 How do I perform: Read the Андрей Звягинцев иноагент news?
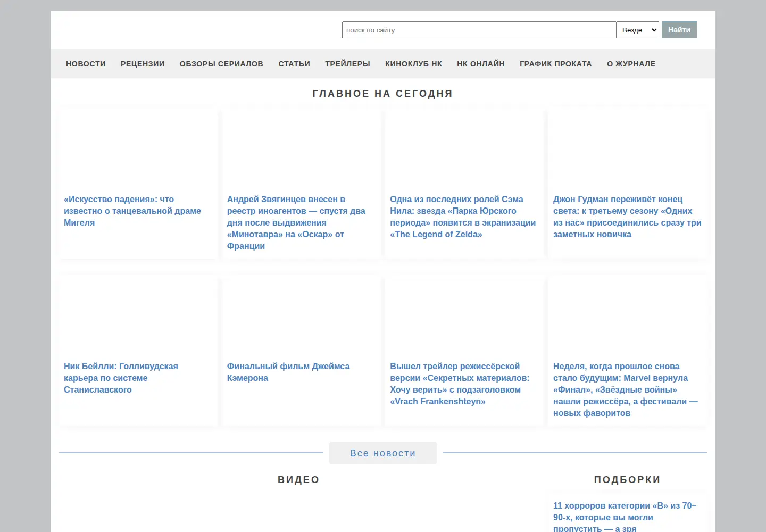296,222
